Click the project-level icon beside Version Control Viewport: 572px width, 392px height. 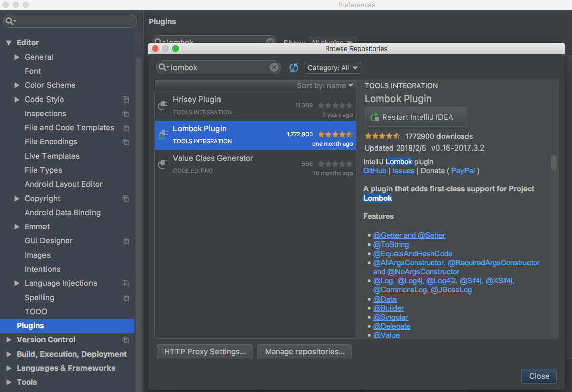tap(126, 340)
